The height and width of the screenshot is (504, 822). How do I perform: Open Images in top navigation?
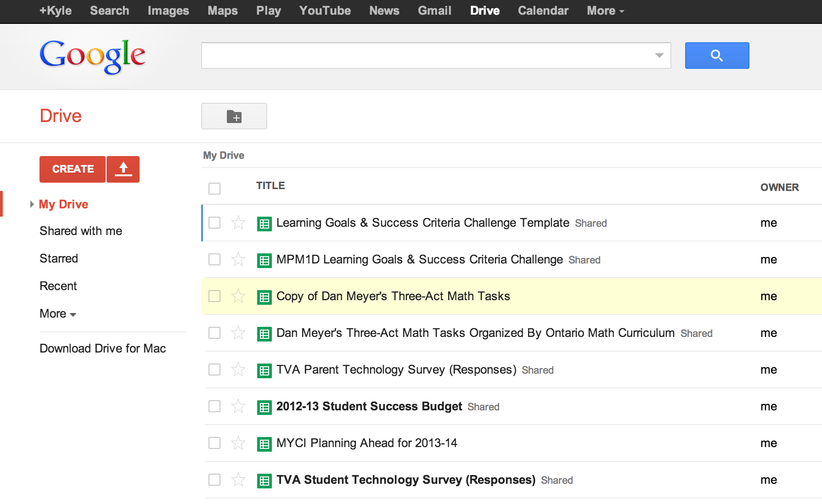pos(168,11)
